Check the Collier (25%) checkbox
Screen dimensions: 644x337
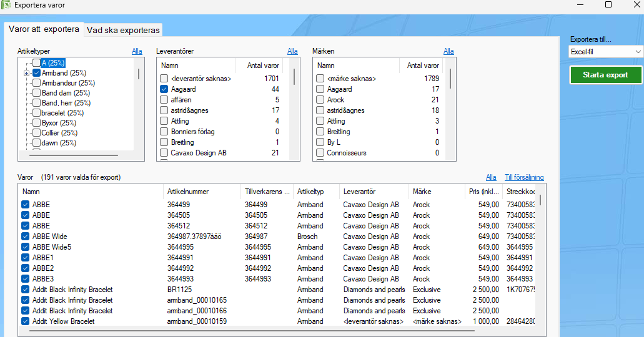coord(37,132)
